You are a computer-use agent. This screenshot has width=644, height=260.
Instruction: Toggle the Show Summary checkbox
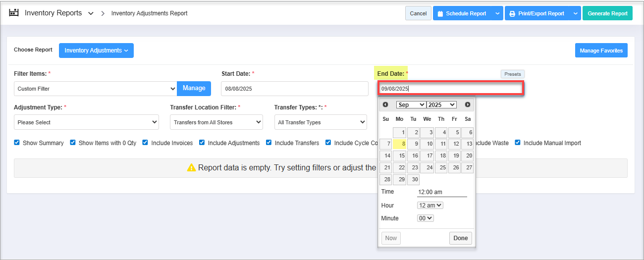pos(17,143)
